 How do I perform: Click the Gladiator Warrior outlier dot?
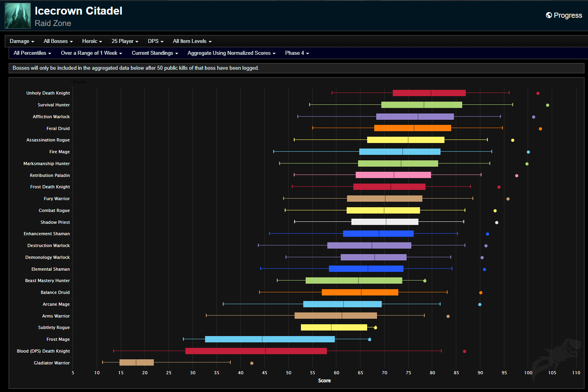(252, 363)
